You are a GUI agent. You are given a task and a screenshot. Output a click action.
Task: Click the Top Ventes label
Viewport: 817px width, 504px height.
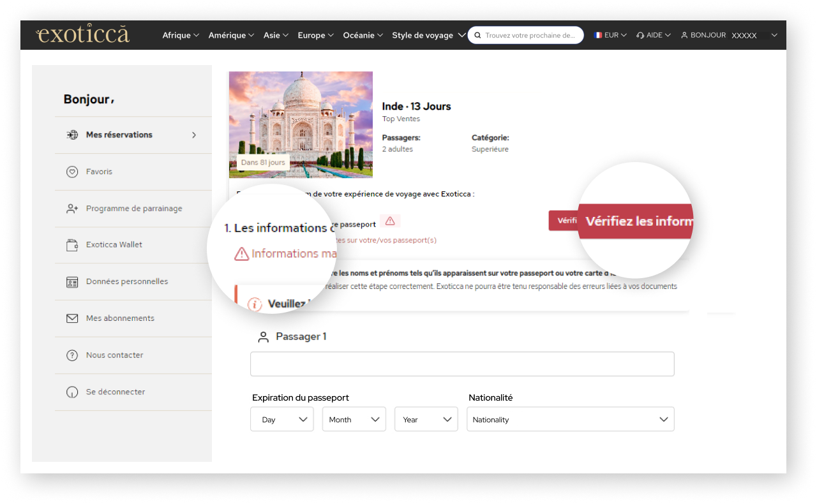click(401, 119)
